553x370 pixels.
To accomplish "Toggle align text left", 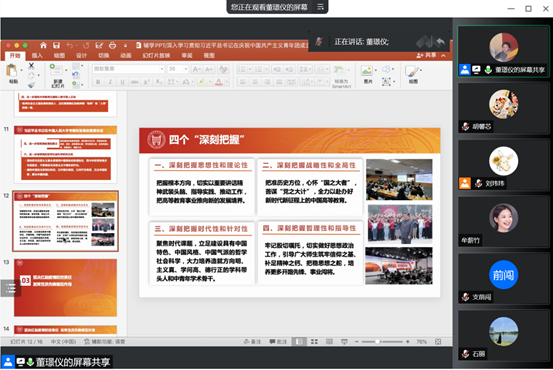I will tap(243, 82).
